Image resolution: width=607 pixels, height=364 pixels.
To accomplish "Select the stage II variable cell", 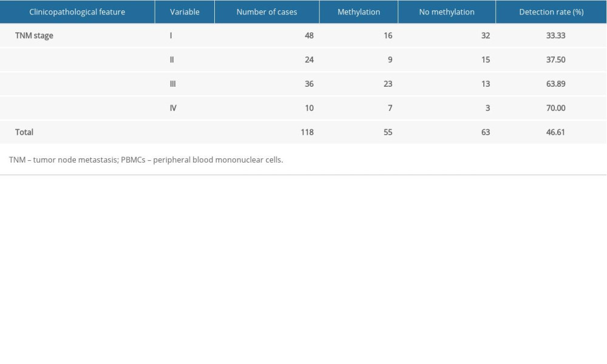I will [172, 60].
